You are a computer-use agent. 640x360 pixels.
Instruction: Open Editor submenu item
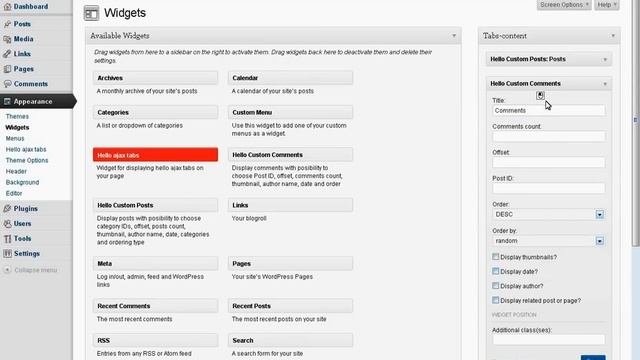pyautogui.click(x=14, y=193)
